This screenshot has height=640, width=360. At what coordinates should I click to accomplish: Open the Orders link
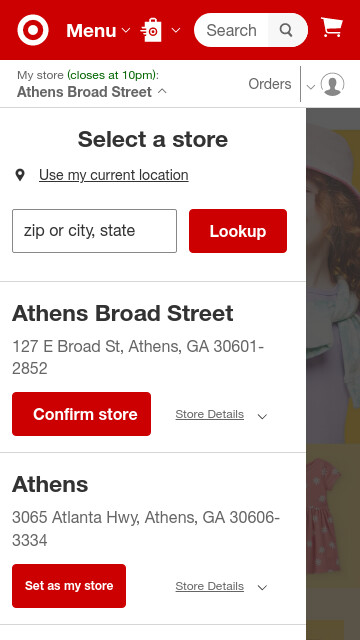pos(270,84)
